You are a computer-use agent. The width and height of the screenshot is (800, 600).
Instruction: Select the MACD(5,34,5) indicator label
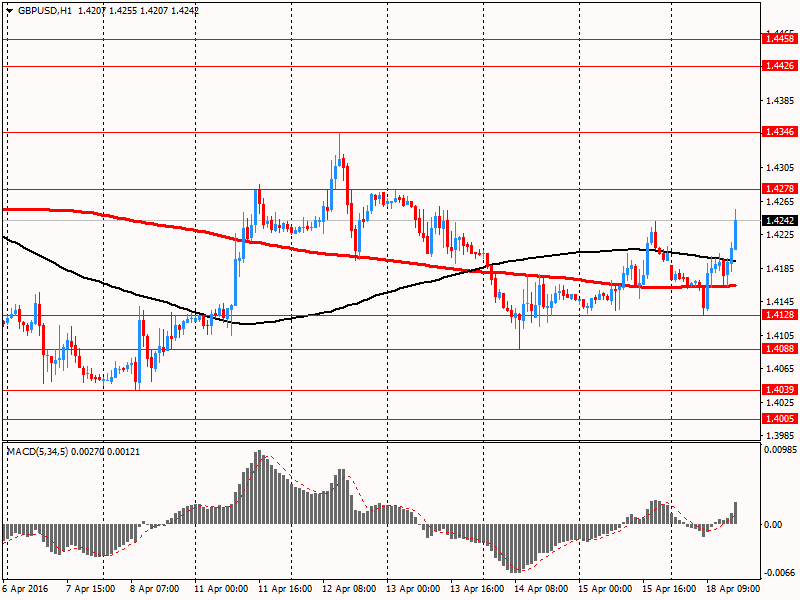click(x=37, y=452)
